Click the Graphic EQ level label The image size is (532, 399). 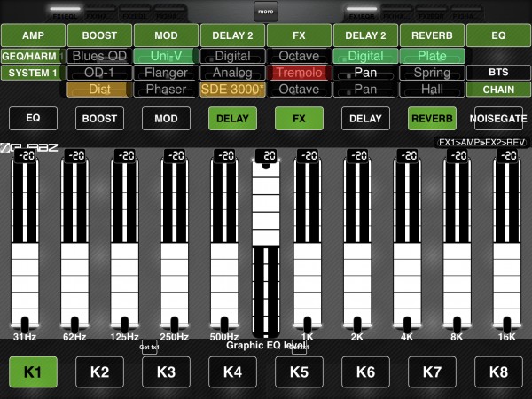[x=266, y=346]
